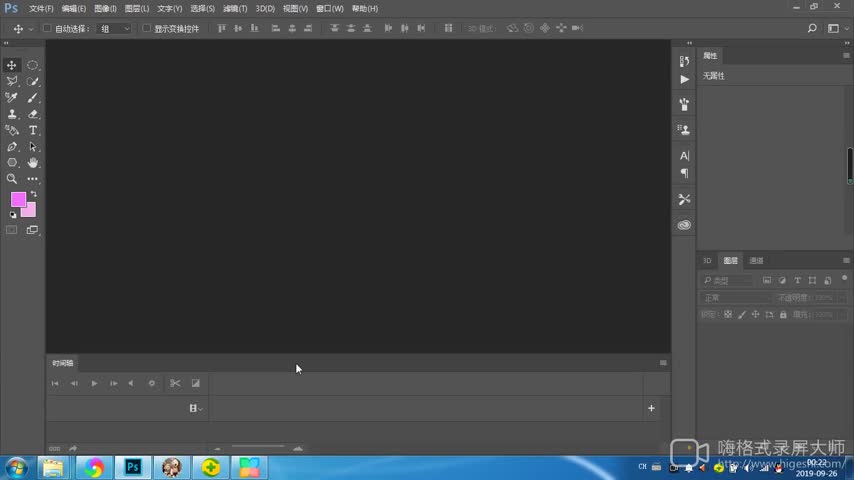
Task: Open the File menu
Action: [41, 9]
